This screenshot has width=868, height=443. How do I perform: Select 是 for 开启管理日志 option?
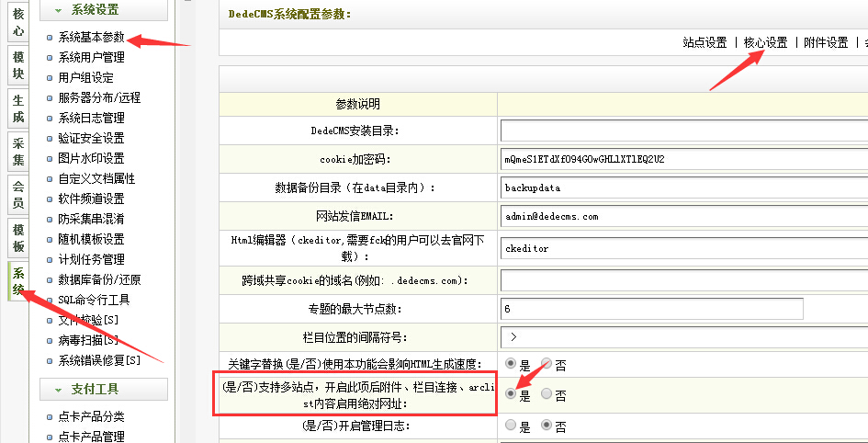point(512,426)
